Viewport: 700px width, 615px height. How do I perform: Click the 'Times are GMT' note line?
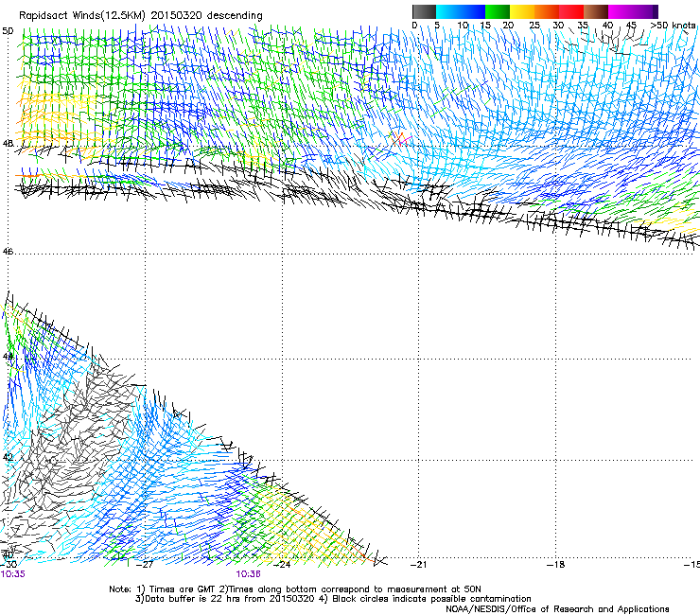[294, 589]
